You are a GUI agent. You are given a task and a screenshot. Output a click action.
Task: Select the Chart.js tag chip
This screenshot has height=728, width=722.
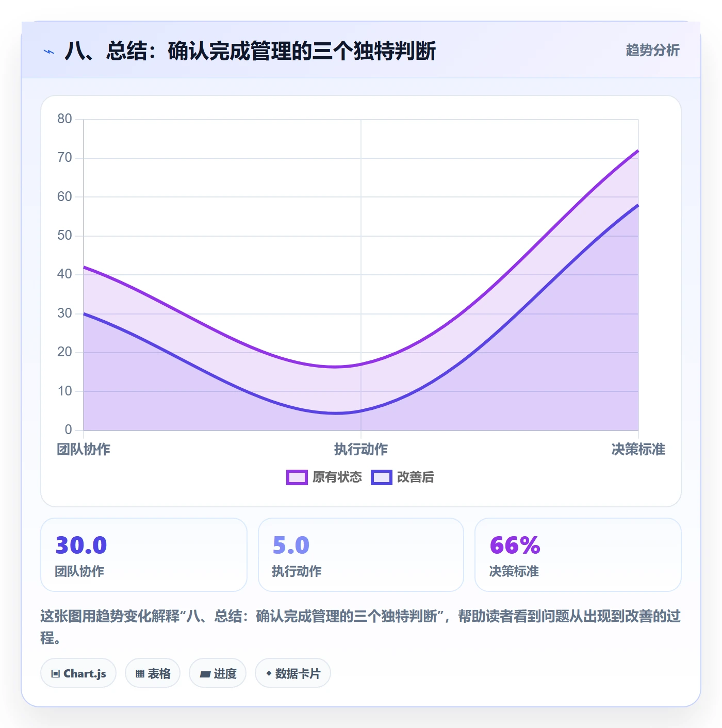click(x=78, y=673)
